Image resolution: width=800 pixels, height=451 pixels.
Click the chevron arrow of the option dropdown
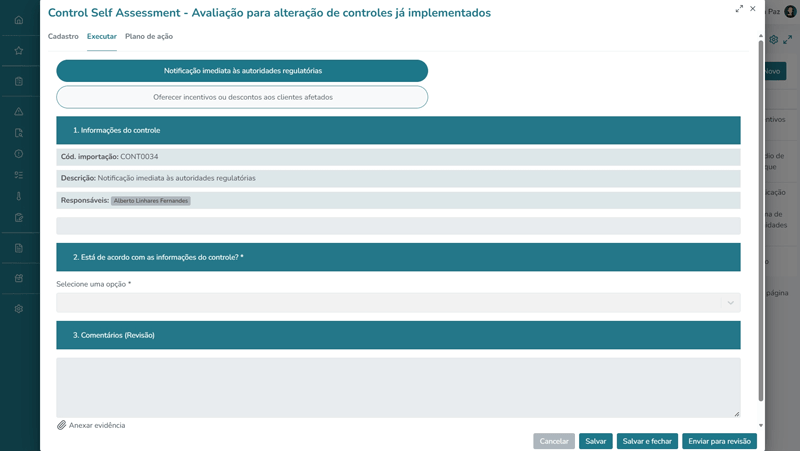point(731,303)
